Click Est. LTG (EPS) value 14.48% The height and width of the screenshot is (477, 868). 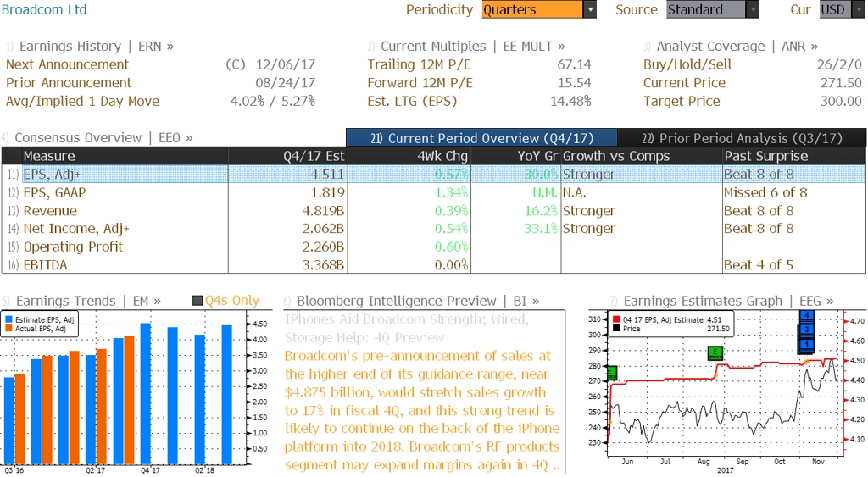[x=570, y=102]
